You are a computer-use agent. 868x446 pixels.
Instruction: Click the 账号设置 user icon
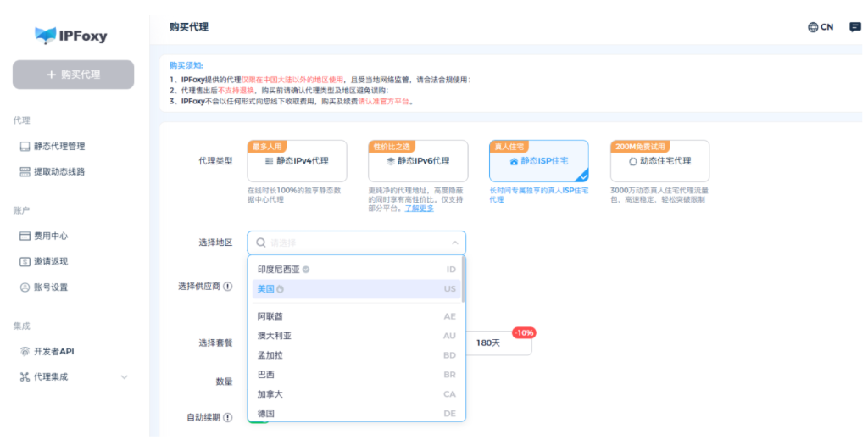click(x=25, y=287)
